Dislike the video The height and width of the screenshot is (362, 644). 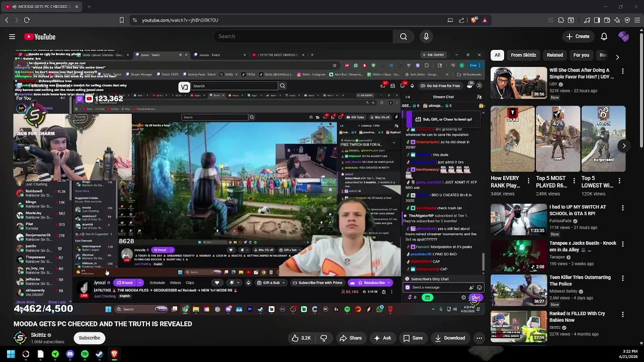(x=324, y=338)
